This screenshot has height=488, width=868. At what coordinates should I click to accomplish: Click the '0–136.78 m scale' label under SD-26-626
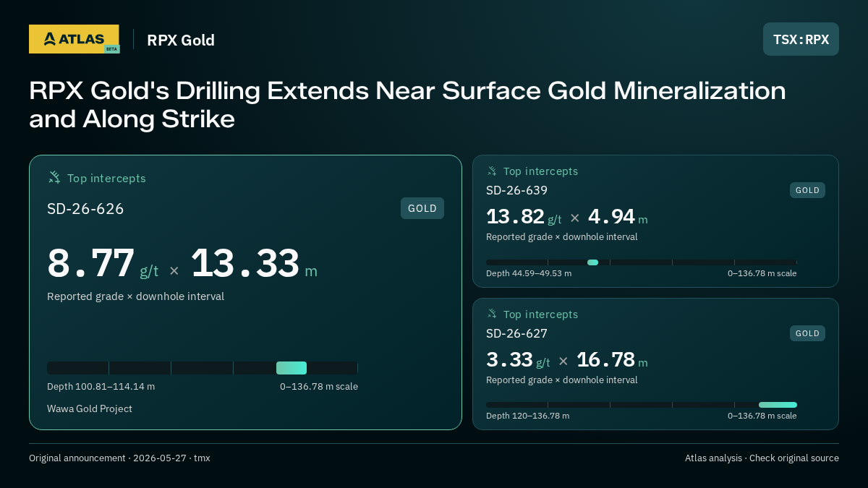[x=319, y=387]
